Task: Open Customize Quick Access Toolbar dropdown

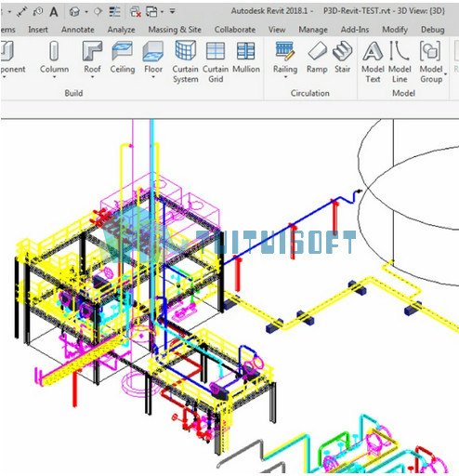Action: (172, 12)
